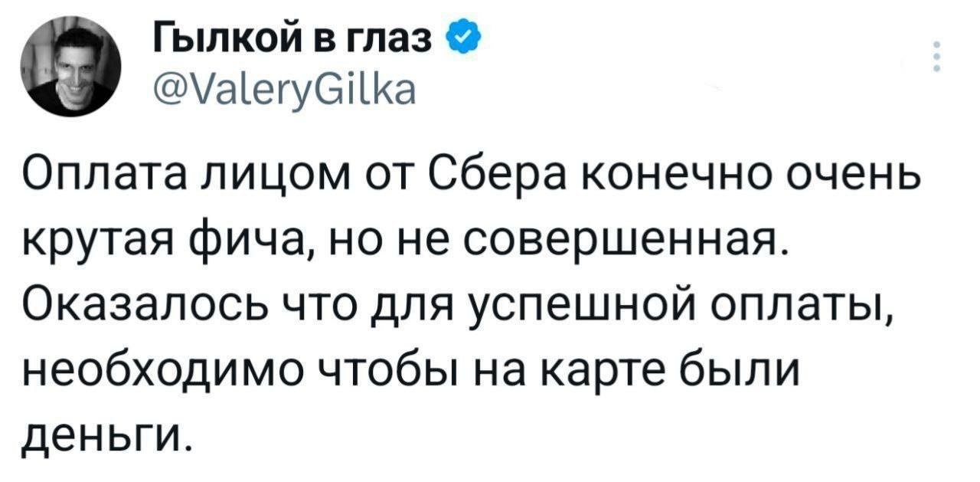This screenshot has width=980, height=482.
Task: Open the three-dot more options menu
Action: pos(936,57)
